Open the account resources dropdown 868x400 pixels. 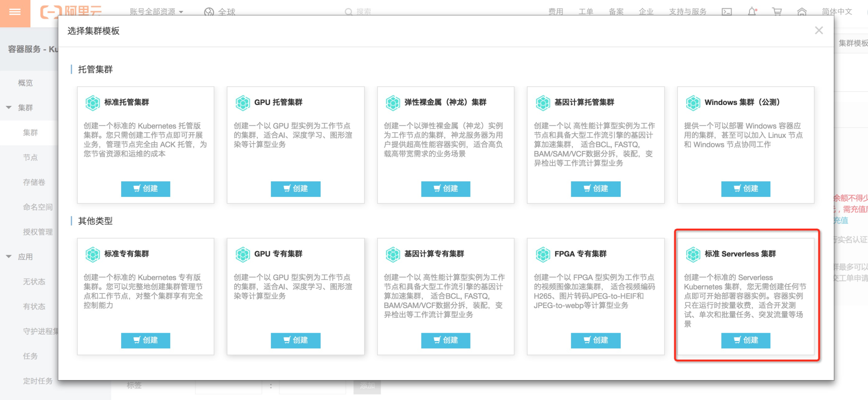tap(156, 12)
